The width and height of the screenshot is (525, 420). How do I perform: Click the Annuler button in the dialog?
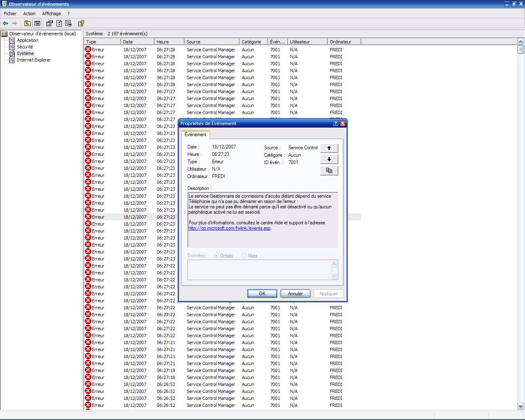click(x=295, y=294)
